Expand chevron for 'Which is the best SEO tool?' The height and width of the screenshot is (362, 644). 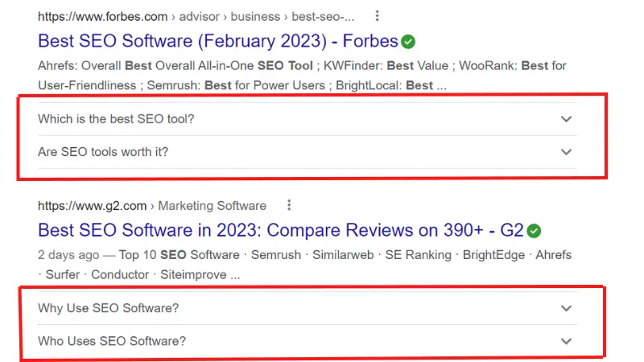click(566, 119)
